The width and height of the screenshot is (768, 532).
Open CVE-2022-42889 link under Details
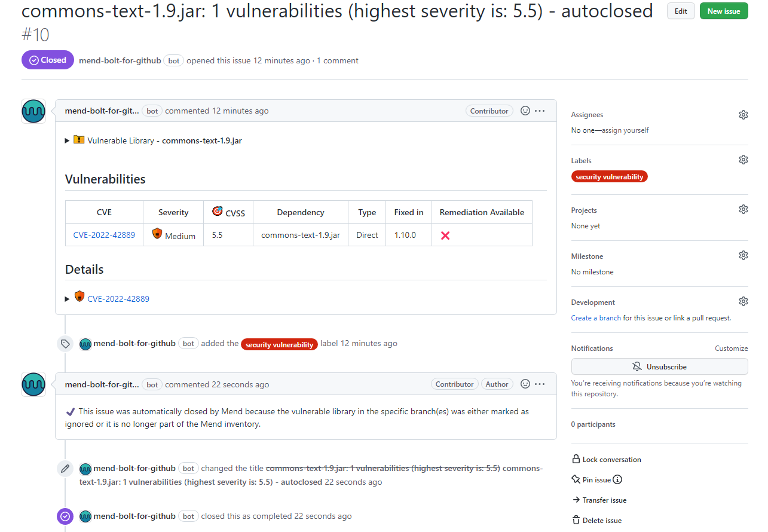(x=118, y=299)
